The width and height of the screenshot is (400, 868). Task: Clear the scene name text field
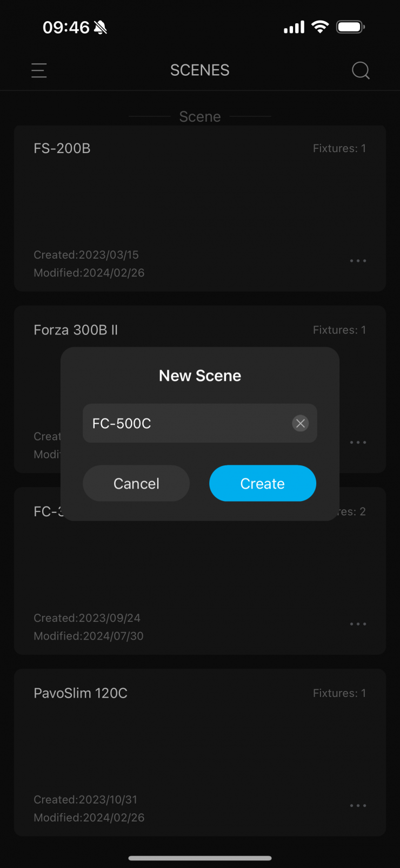click(x=301, y=423)
